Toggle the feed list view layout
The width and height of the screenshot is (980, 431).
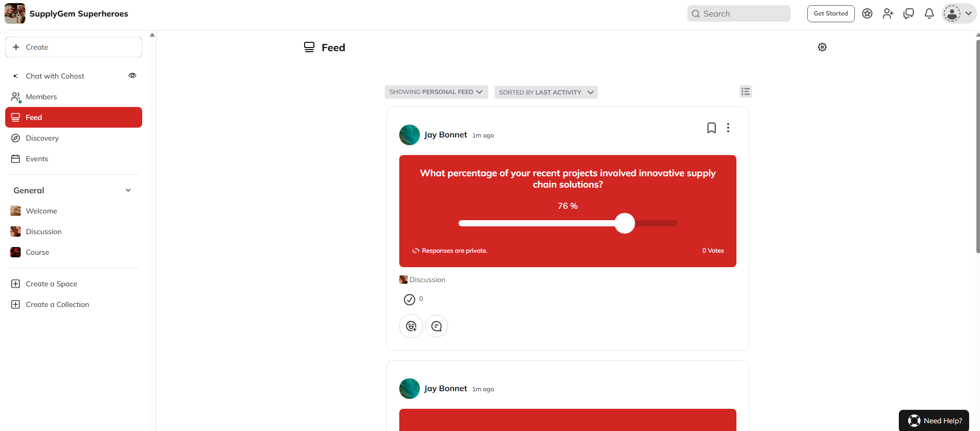(x=745, y=91)
